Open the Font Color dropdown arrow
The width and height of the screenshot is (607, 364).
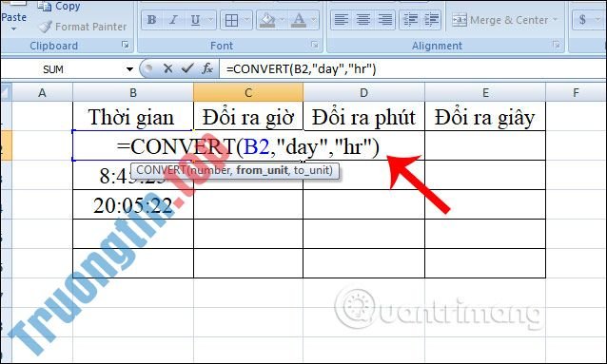(x=314, y=20)
